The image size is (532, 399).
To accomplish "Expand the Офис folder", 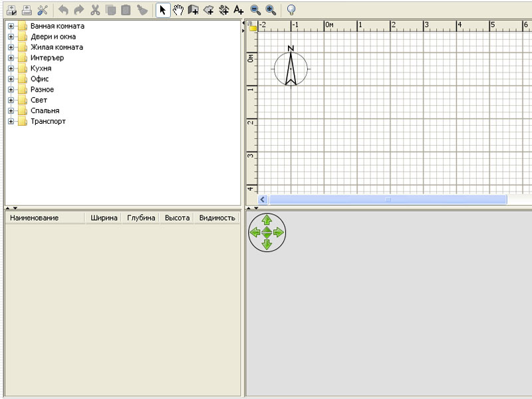I will (x=11, y=79).
